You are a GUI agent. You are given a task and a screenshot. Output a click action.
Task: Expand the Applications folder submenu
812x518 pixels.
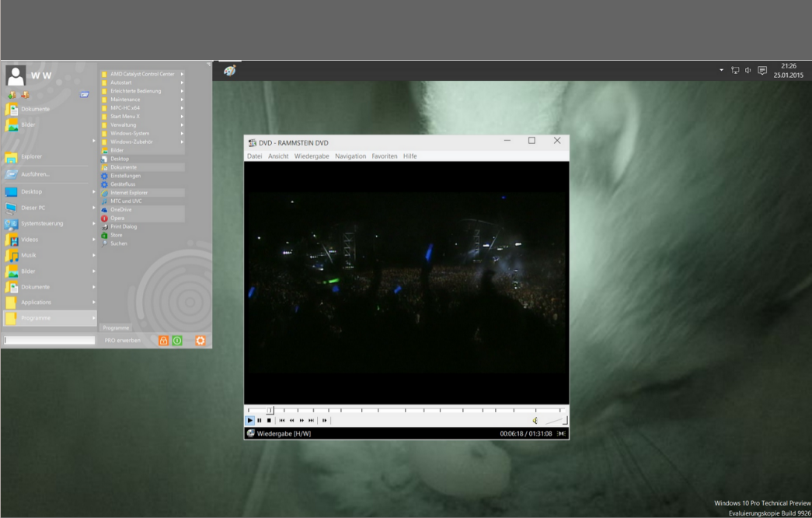click(94, 303)
